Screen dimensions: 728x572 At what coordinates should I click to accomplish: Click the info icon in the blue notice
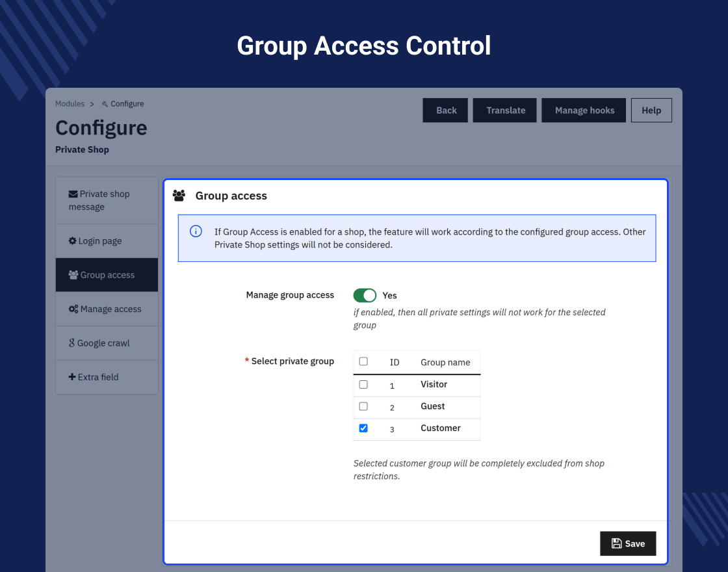coord(196,231)
